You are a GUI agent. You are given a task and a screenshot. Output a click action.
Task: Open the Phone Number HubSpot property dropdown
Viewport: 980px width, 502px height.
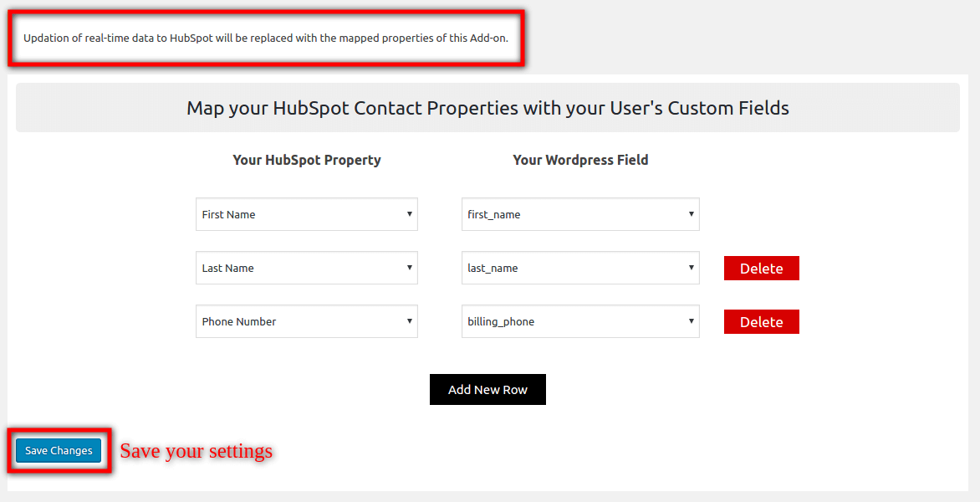(x=306, y=321)
